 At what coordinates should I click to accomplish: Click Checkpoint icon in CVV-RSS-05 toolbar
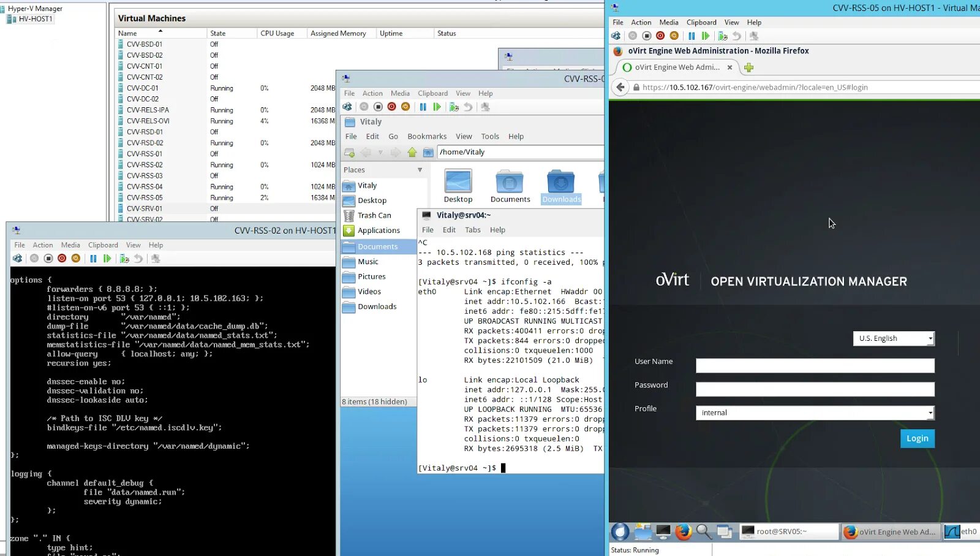point(723,36)
